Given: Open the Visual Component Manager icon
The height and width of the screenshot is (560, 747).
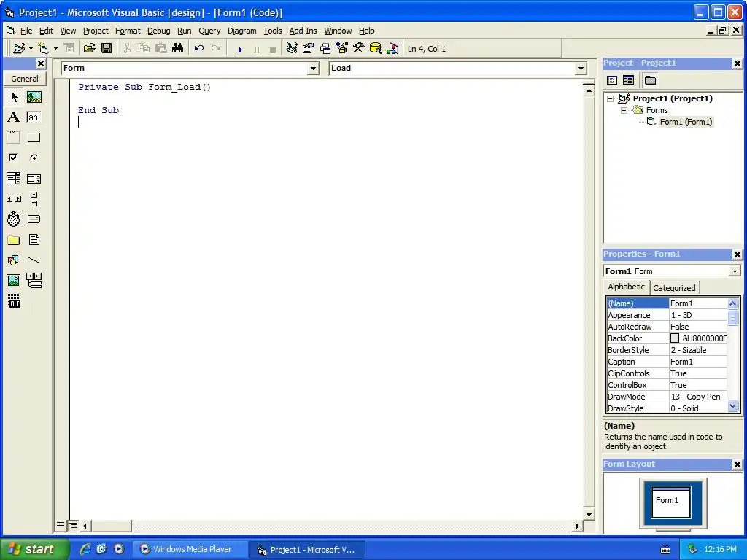Looking at the screenshot, I should [392, 49].
